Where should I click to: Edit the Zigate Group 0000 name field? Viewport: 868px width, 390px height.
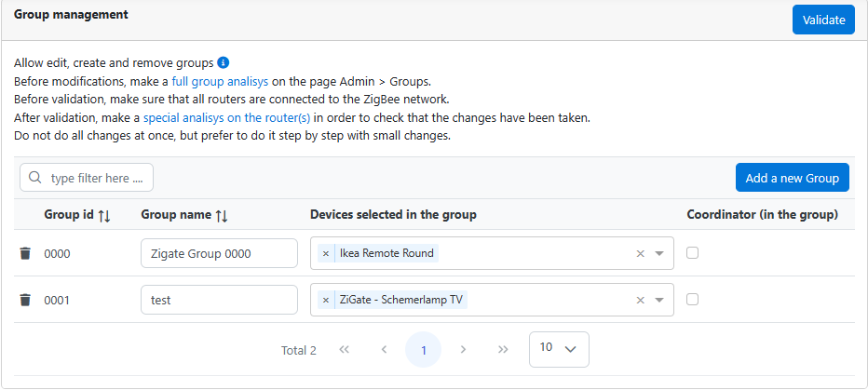point(219,253)
